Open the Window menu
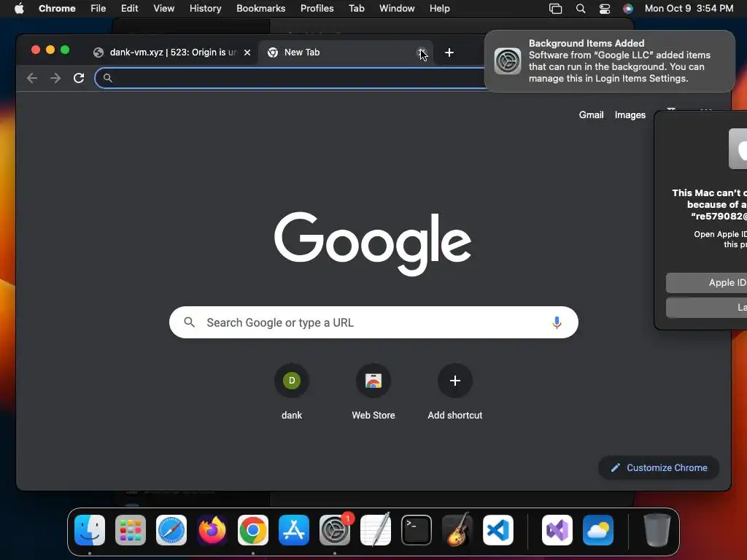This screenshot has height=560, width=747. (397, 9)
